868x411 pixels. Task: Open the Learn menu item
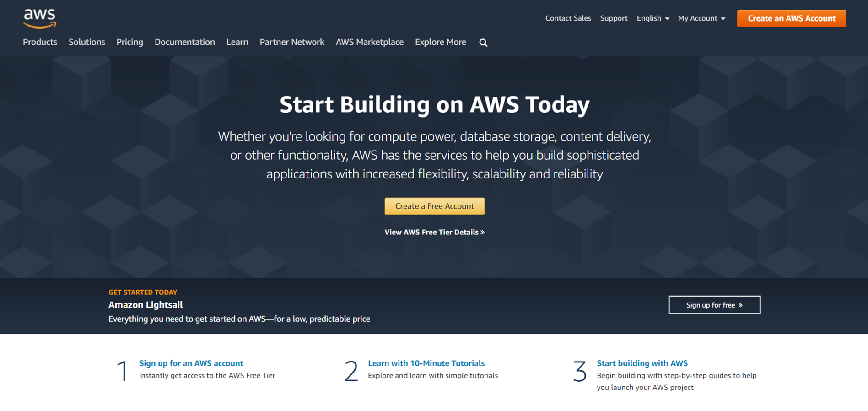tap(237, 42)
